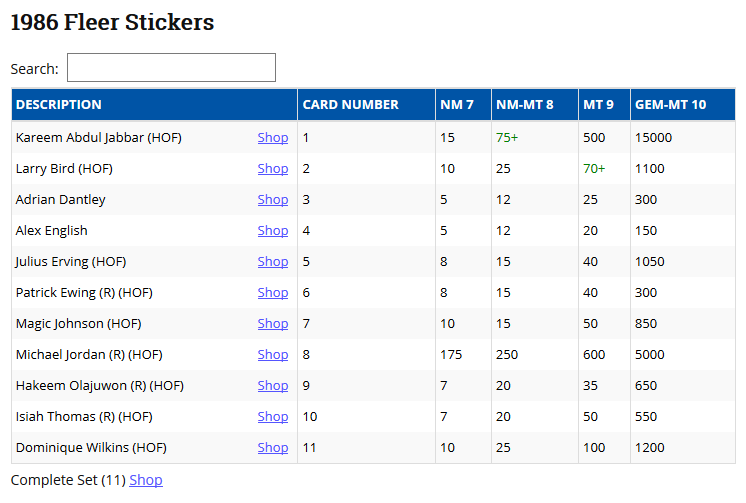The image size is (746, 503).
Task: Sort by MT 9 column header
Action: tap(598, 105)
